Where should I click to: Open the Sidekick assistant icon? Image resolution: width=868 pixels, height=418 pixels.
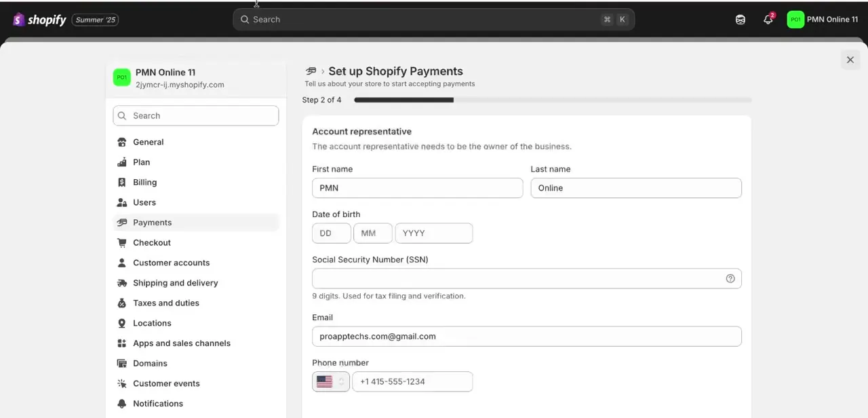(x=741, y=20)
